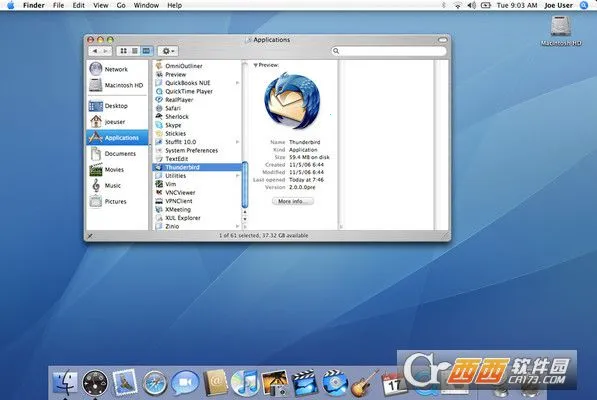Image resolution: width=597 pixels, height=400 pixels.
Task: Select VNCViewer in the applications list
Action: 197,193
